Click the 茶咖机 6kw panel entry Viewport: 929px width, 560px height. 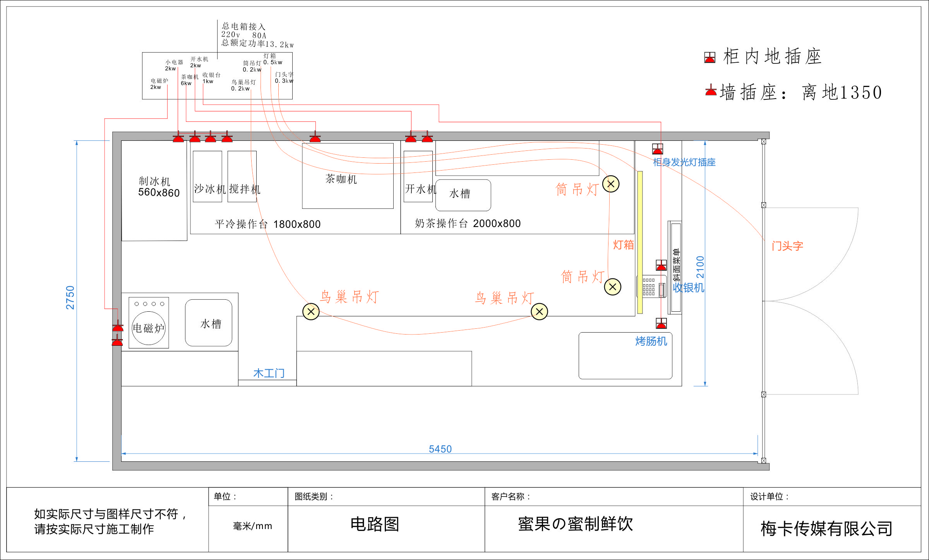(x=189, y=80)
